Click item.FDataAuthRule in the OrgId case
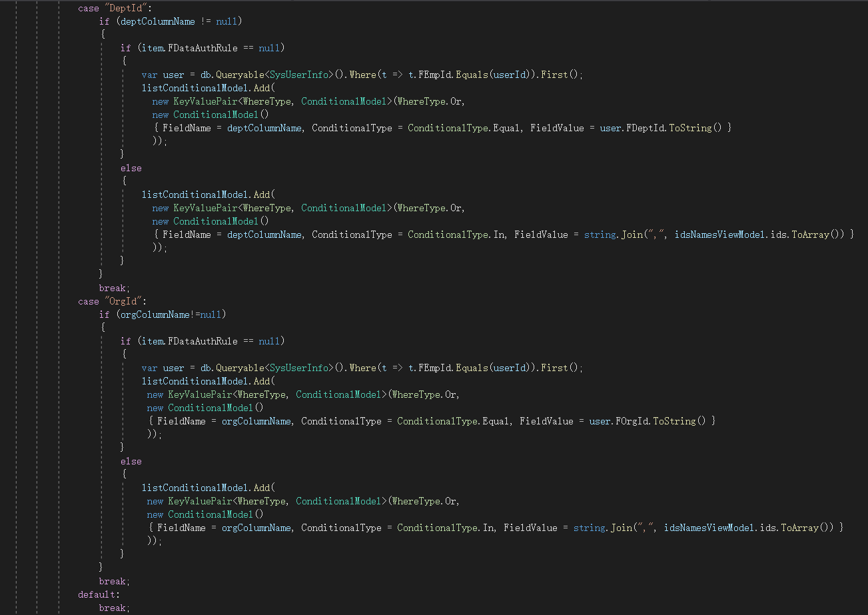This screenshot has width=868, height=615. click(x=190, y=341)
